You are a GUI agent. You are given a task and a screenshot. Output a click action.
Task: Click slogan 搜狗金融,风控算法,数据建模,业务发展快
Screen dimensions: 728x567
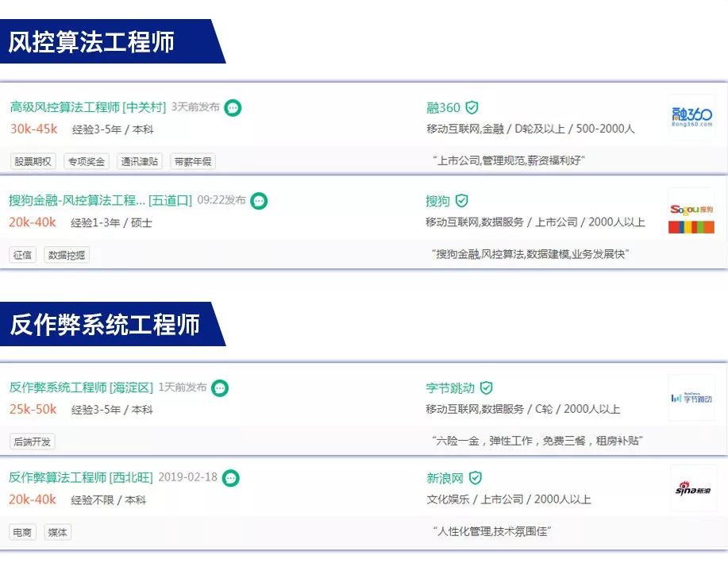click(530, 254)
